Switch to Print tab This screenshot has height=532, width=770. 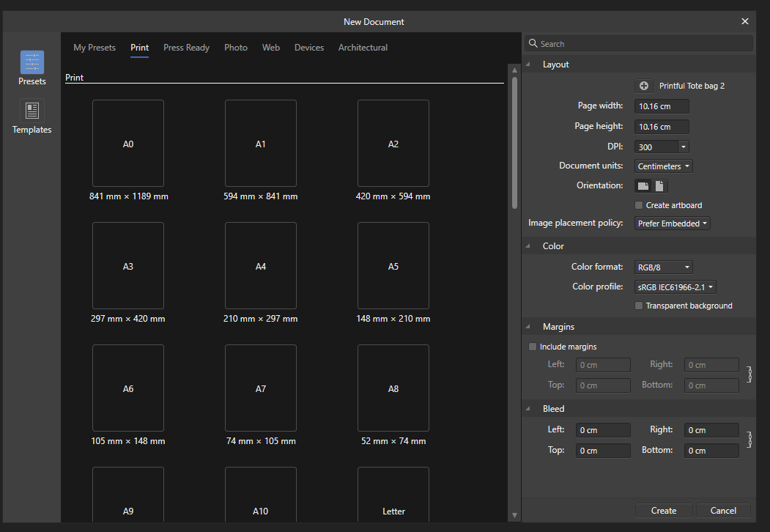click(139, 48)
